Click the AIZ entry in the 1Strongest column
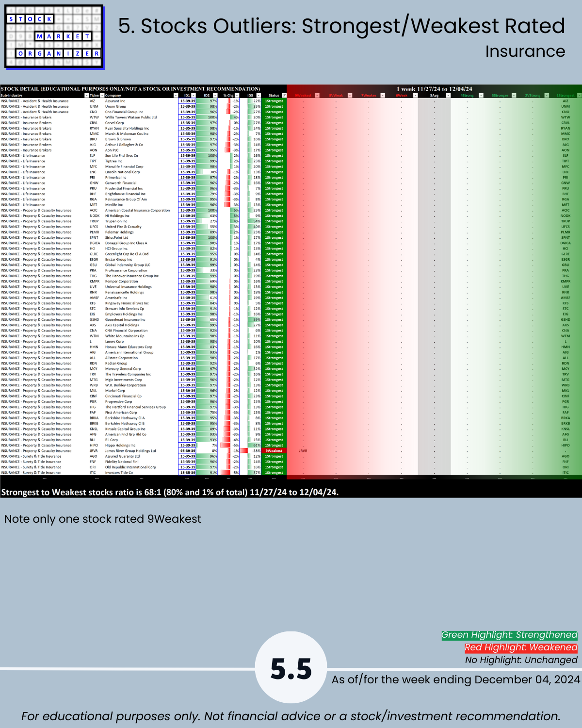Viewport: 582px width, 728px height. tap(566, 101)
